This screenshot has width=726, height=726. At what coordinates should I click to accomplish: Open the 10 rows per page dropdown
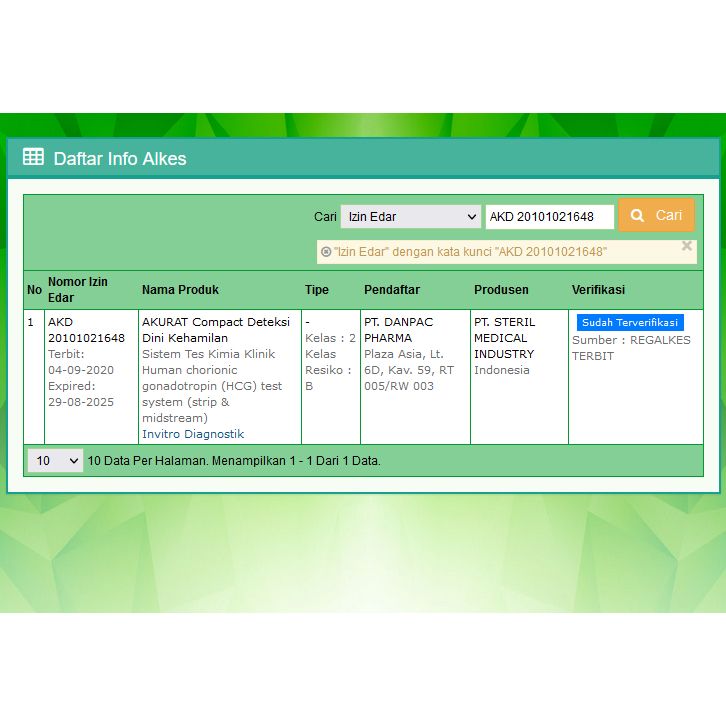(x=56, y=460)
